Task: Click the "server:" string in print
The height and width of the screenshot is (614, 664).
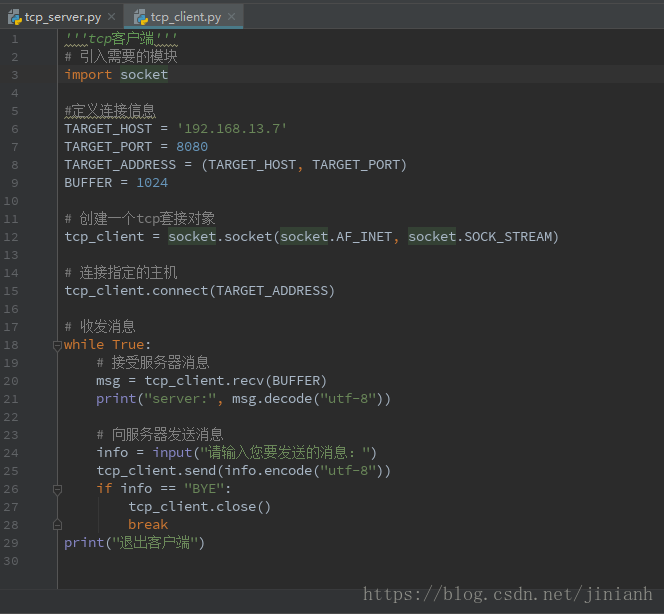Action: pyautogui.click(x=180, y=399)
